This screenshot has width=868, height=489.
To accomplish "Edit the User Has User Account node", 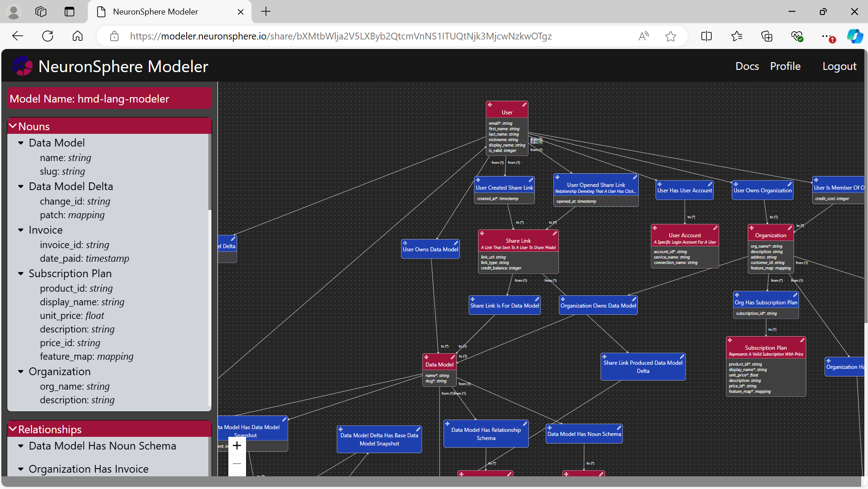I will [710, 184].
